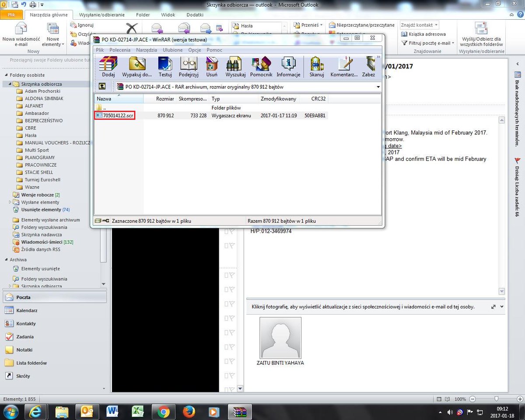
Task: Switch to Outlook Folder ribbon tab
Action: [143, 15]
